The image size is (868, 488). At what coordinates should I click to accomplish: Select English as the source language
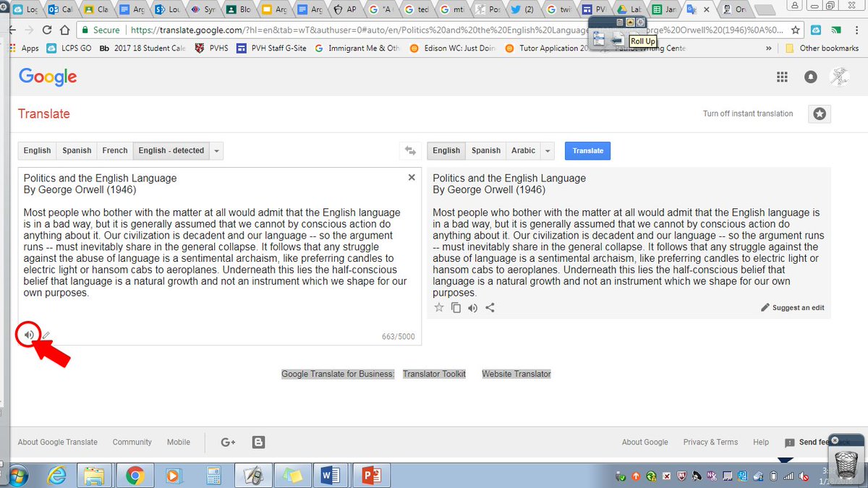click(37, 150)
